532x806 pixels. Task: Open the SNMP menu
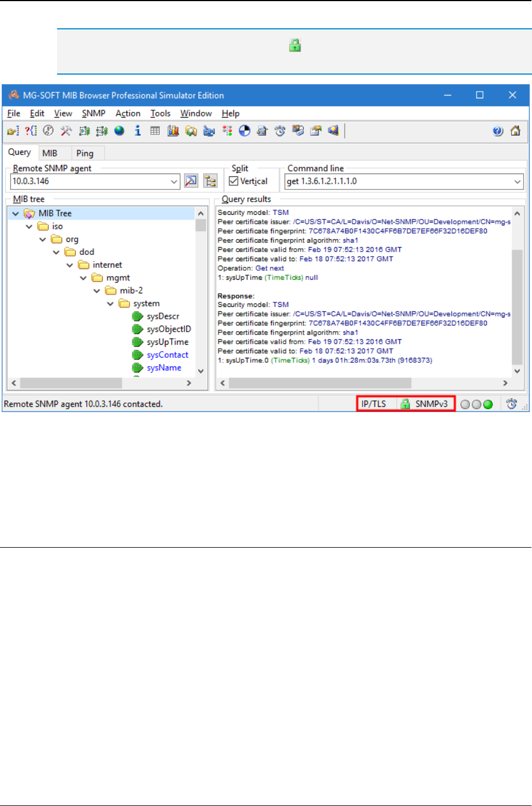pyautogui.click(x=94, y=114)
